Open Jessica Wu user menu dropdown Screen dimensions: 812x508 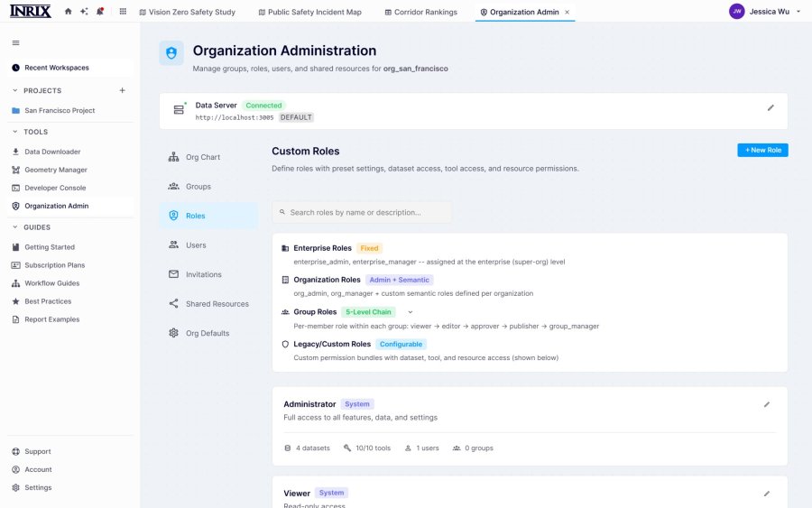[x=798, y=12]
